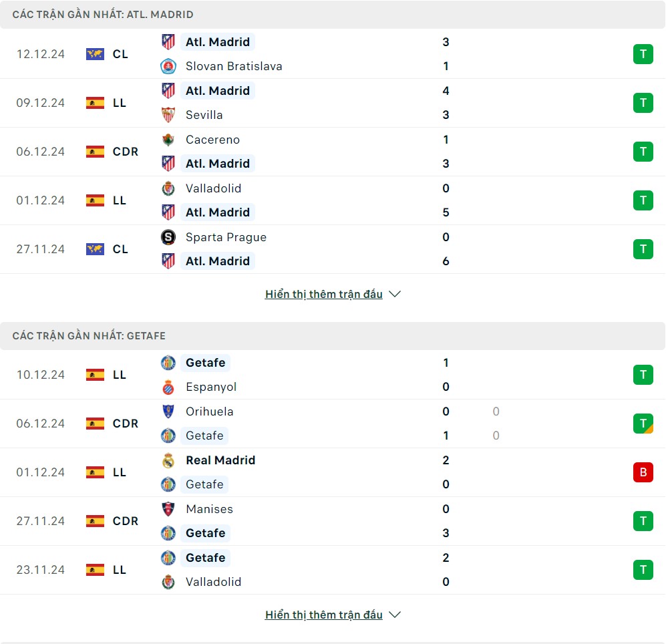
Task: Click the Manises team logo
Action: (x=168, y=509)
